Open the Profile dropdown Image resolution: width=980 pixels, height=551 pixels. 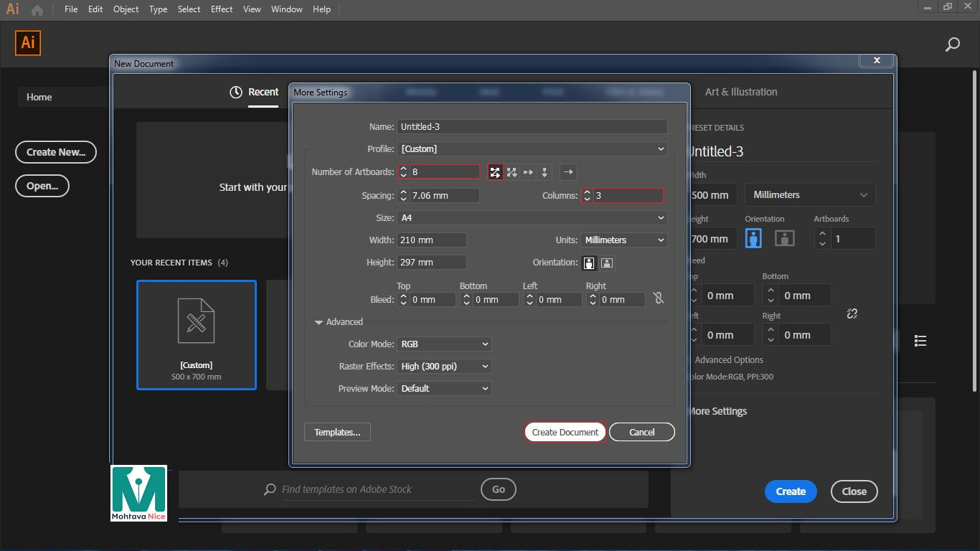click(x=532, y=149)
